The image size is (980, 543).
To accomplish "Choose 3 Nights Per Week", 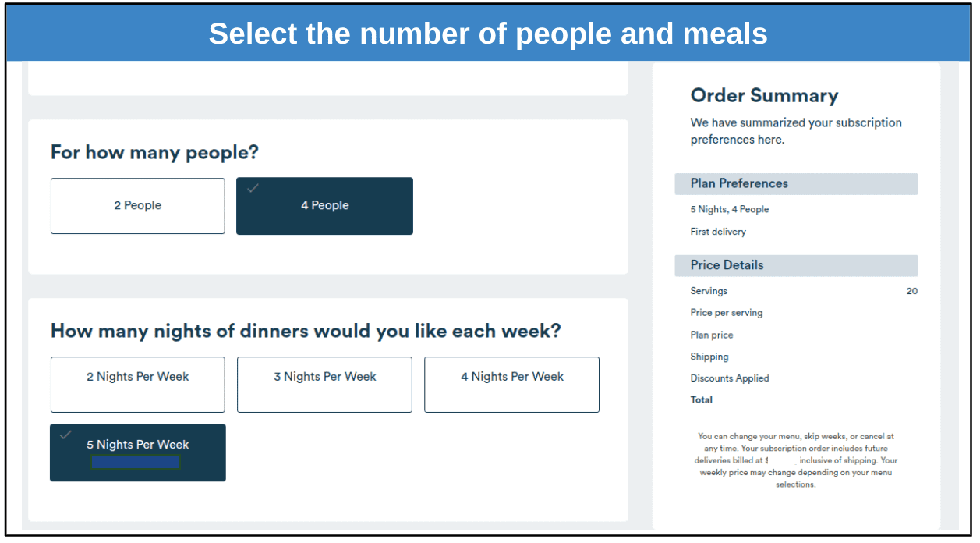I will 324,385.
